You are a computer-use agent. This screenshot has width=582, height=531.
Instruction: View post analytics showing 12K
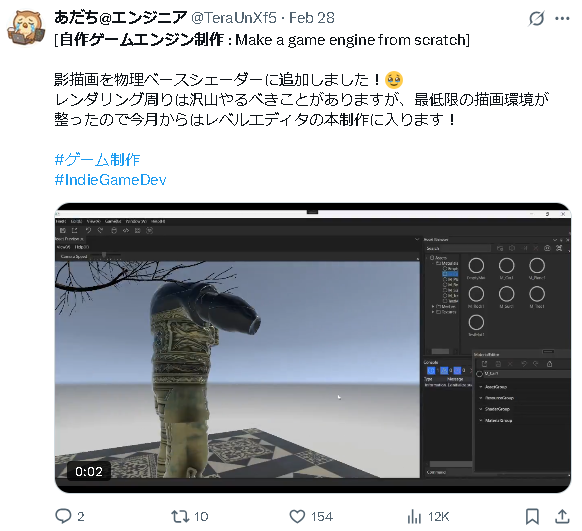[x=428, y=516]
